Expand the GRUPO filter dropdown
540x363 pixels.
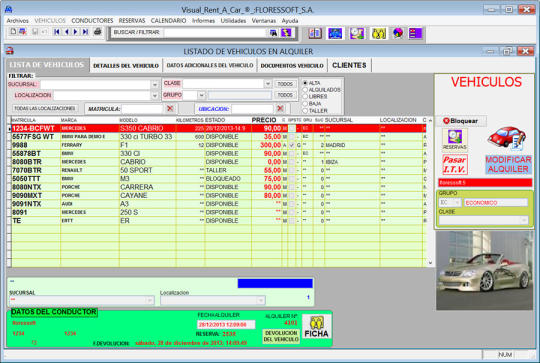(x=201, y=95)
